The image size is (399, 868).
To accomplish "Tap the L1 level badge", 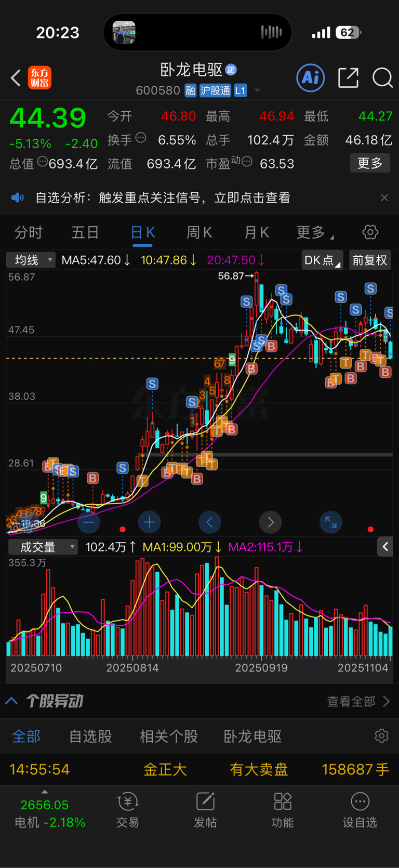I will (x=240, y=91).
